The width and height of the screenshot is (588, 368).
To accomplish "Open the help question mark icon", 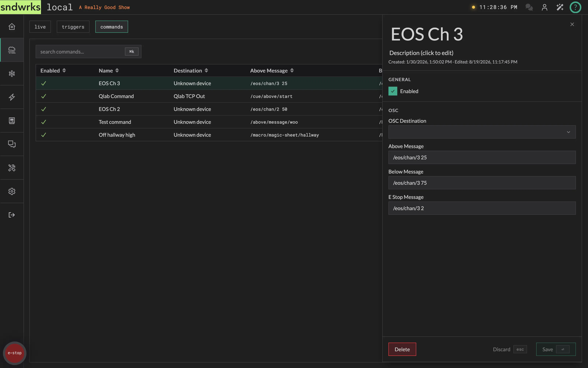I will click(575, 7).
